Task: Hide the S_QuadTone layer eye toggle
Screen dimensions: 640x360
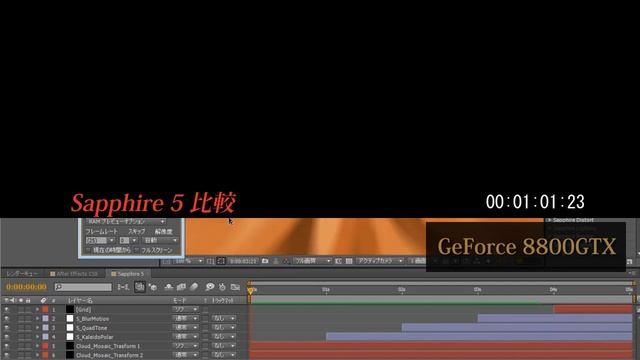Action: (x=7, y=328)
